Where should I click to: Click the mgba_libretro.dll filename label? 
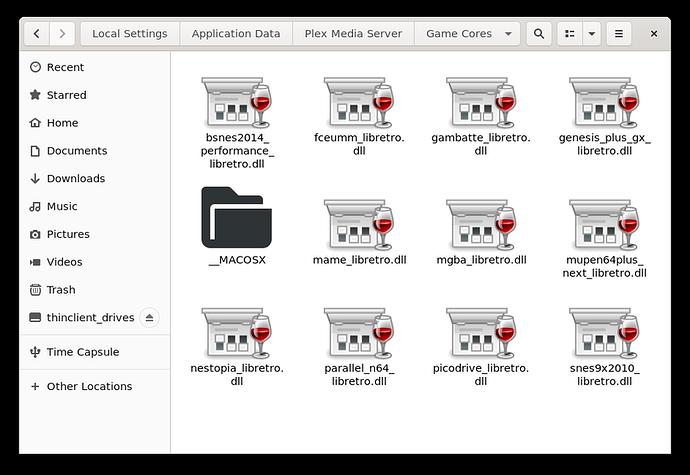(481, 260)
